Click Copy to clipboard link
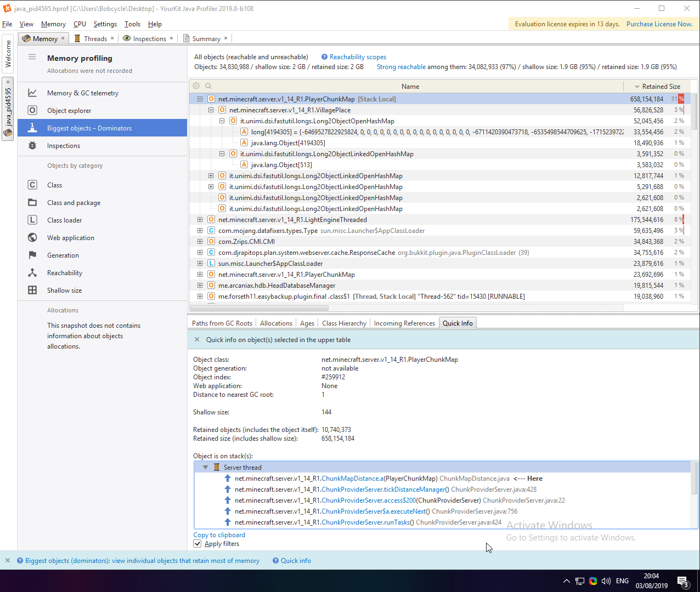700x592 pixels. 219,535
